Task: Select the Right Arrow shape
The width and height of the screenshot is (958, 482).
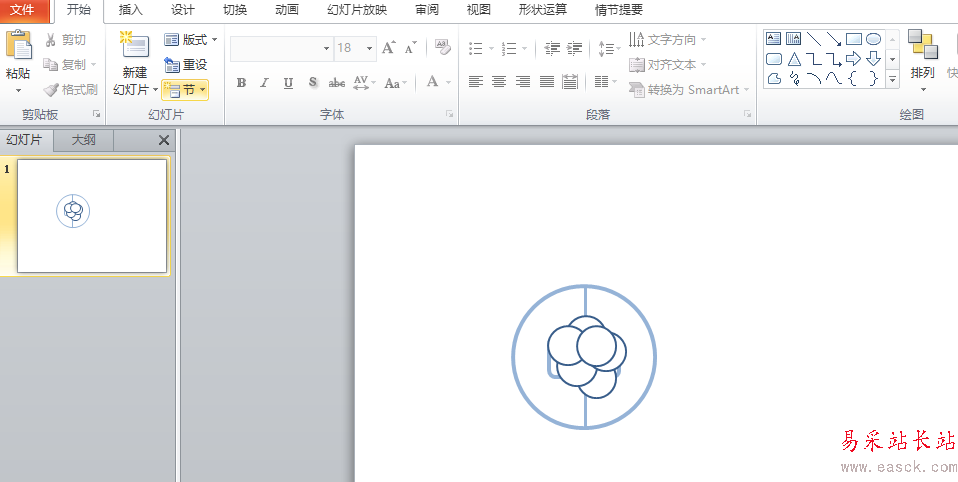Action: [x=854, y=59]
